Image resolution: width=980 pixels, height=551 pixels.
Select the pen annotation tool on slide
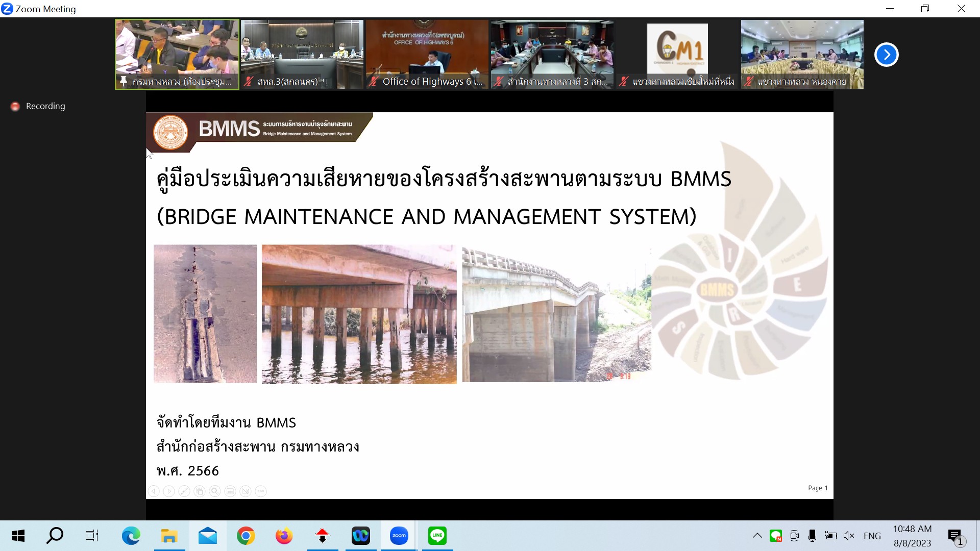(184, 491)
